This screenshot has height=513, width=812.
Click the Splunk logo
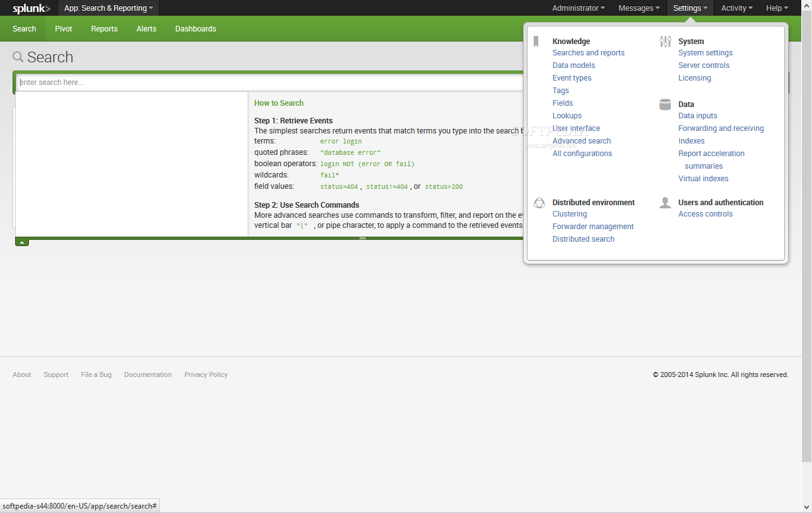pyautogui.click(x=31, y=8)
